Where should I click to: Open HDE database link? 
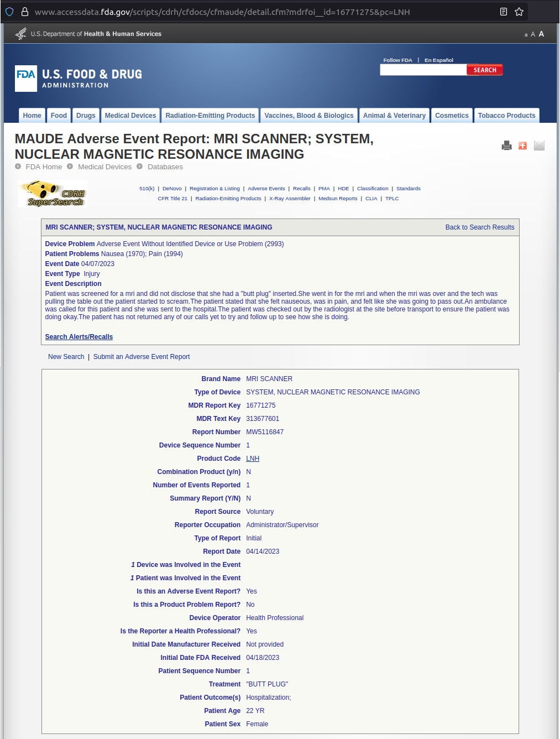pyautogui.click(x=343, y=189)
